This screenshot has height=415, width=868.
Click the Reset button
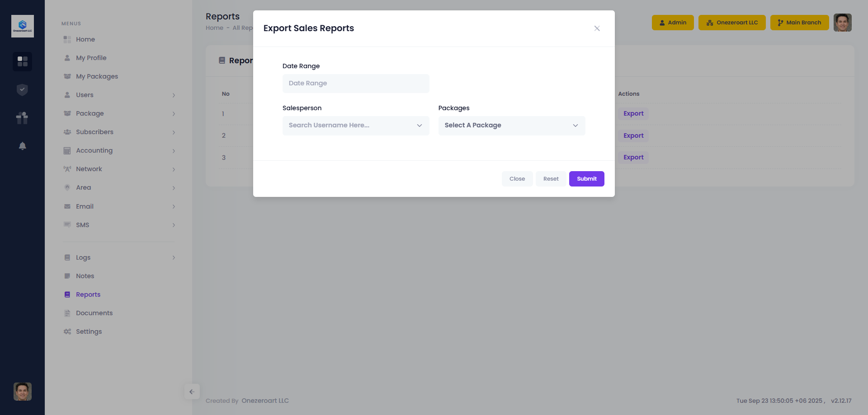coord(551,179)
